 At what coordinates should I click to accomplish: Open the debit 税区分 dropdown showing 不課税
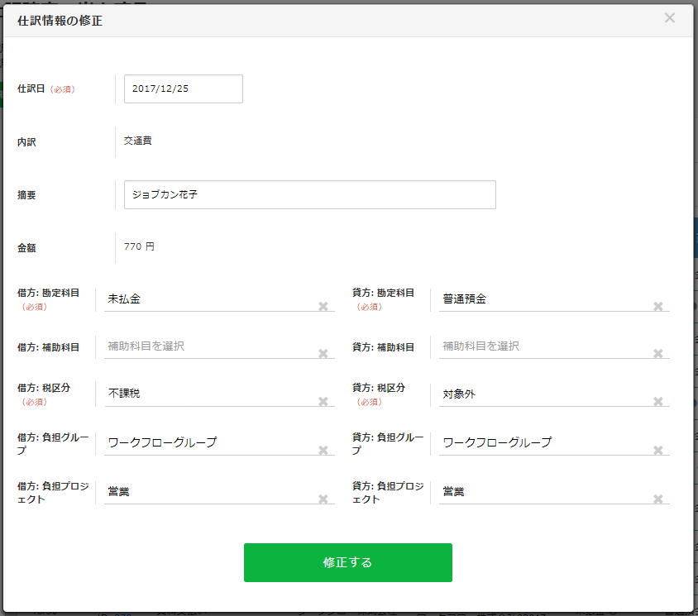pos(207,394)
